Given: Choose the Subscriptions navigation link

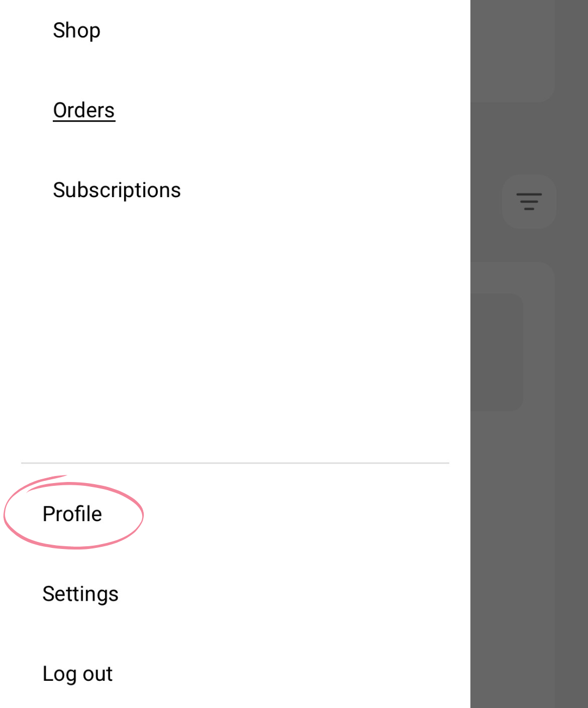Looking at the screenshot, I should point(117,190).
